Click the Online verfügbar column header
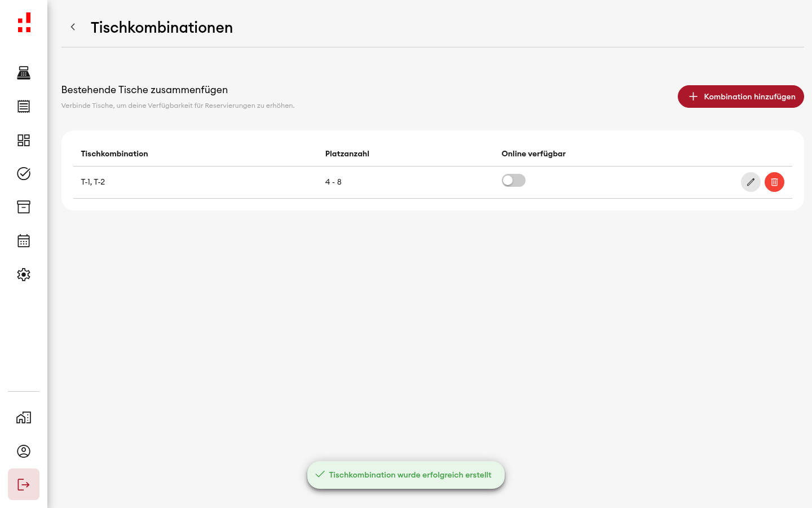The width and height of the screenshot is (812, 508). [533, 154]
